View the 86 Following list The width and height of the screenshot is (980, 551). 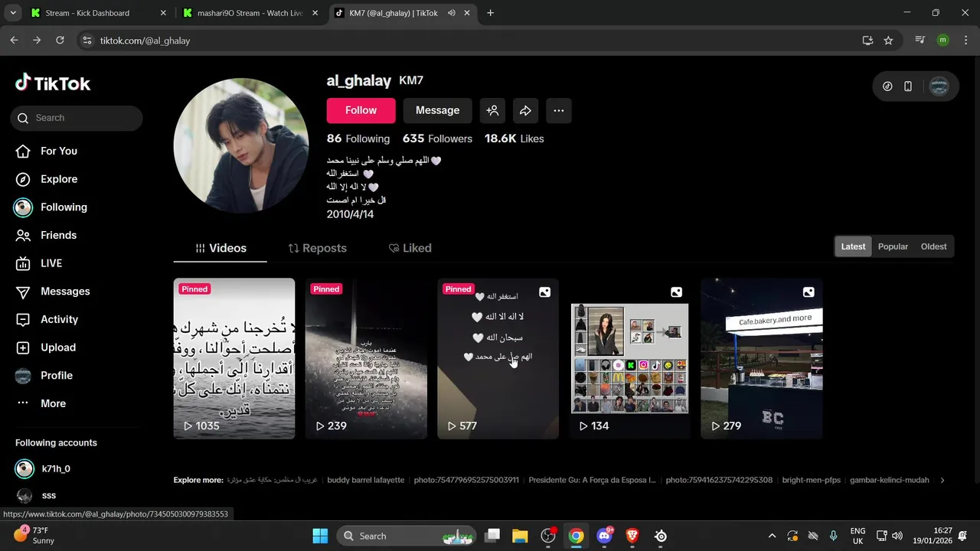(358, 139)
